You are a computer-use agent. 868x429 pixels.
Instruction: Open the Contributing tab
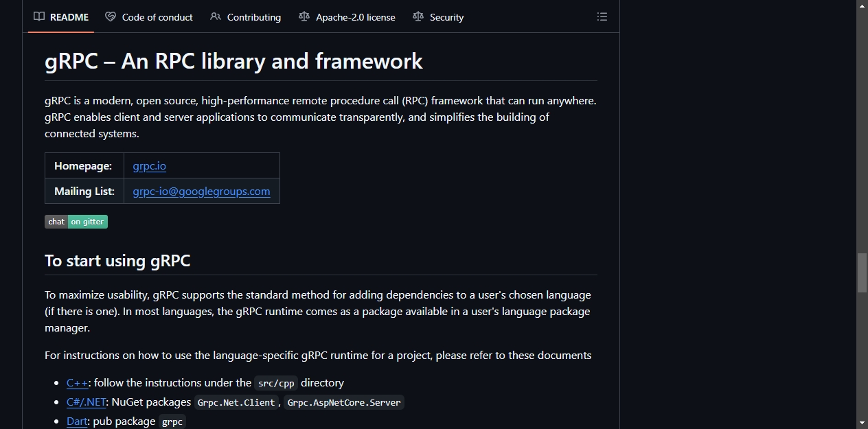point(245,17)
